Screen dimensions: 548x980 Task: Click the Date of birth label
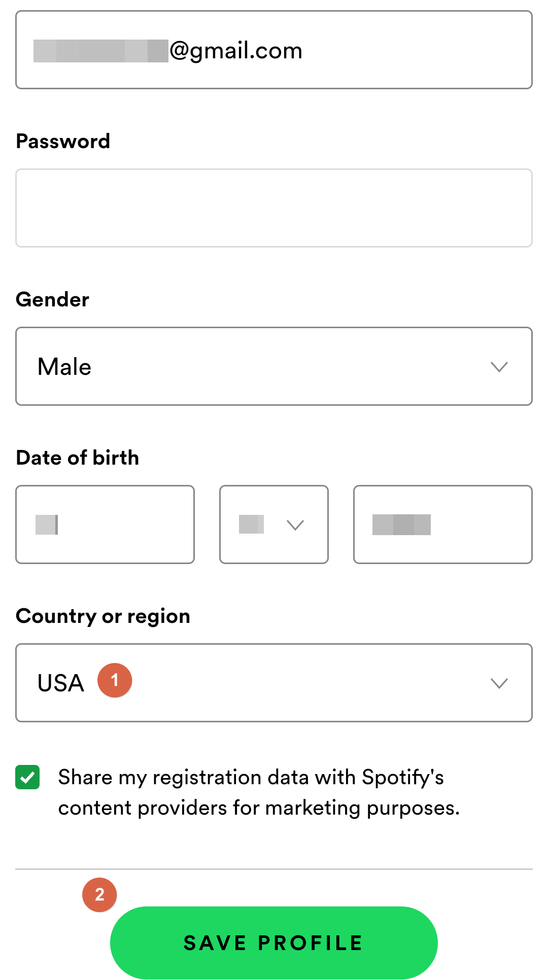[78, 458]
